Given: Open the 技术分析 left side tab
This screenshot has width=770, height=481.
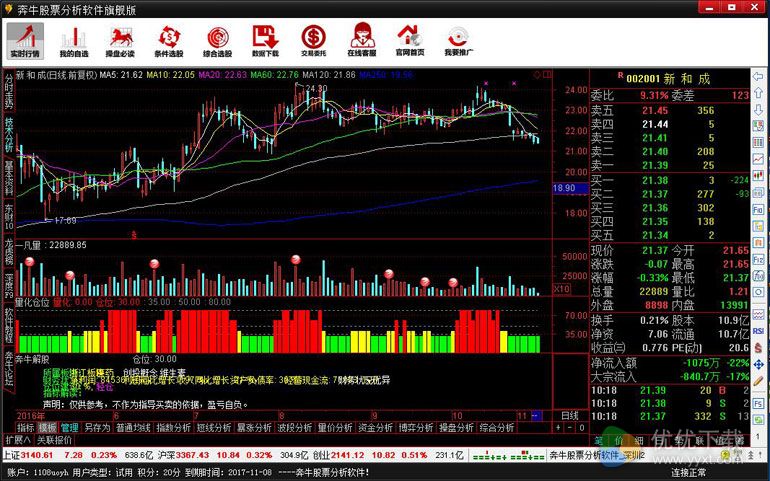Looking at the screenshot, I should pyautogui.click(x=9, y=134).
